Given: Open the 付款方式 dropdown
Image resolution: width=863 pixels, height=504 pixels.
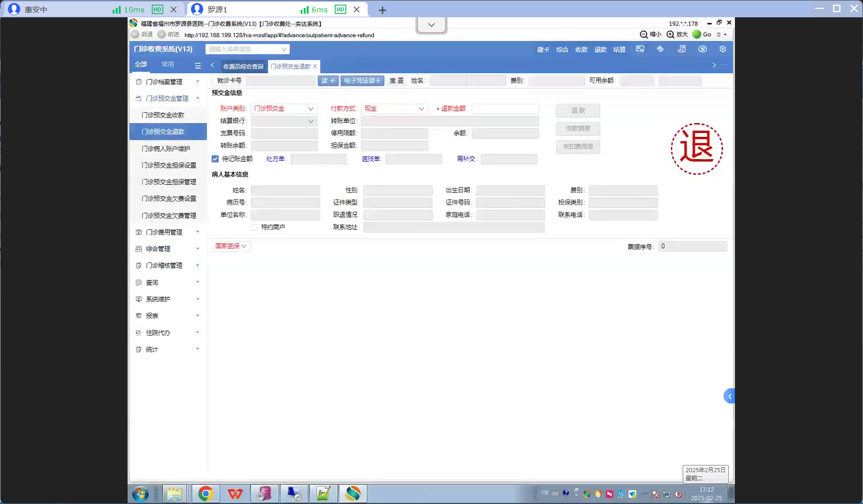Looking at the screenshot, I should (395, 109).
